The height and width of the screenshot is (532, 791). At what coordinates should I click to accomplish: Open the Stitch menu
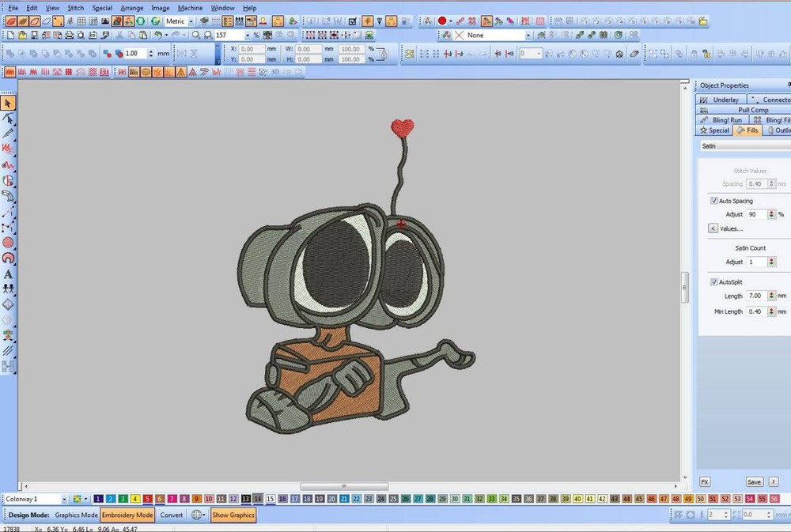click(76, 8)
